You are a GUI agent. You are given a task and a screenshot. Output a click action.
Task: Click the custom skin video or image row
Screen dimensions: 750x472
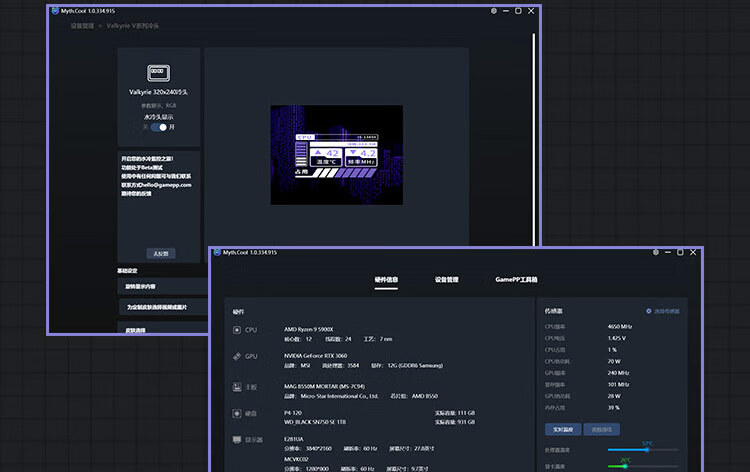pyautogui.click(x=163, y=307)
